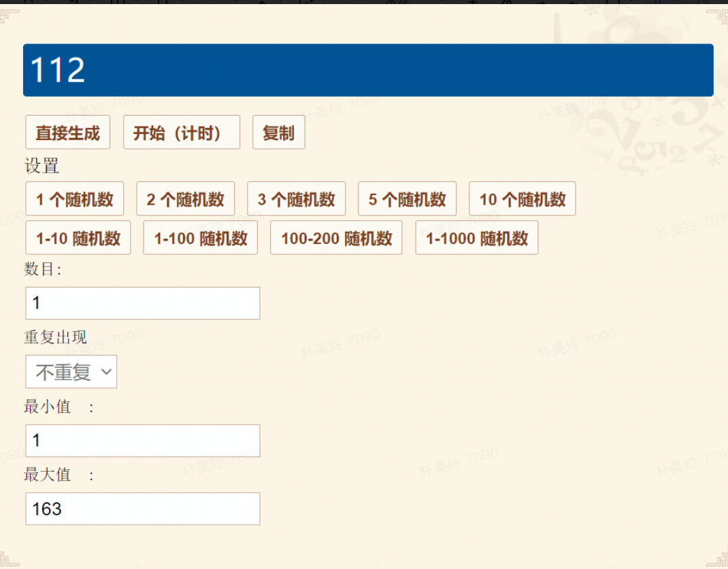Start the timer with 开始（计时）
Image resolution: width=728 pixels, height=569 pixels.
[x=182, y=133]
